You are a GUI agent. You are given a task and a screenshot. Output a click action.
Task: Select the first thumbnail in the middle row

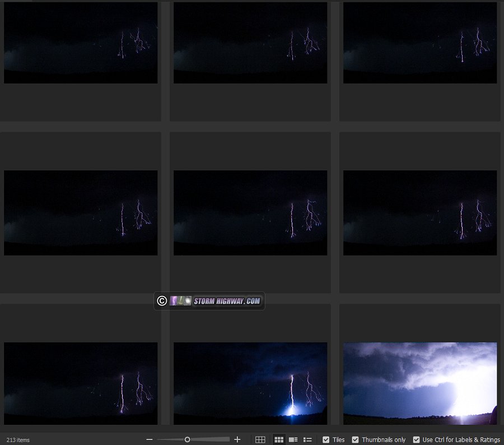coord(81,212)
